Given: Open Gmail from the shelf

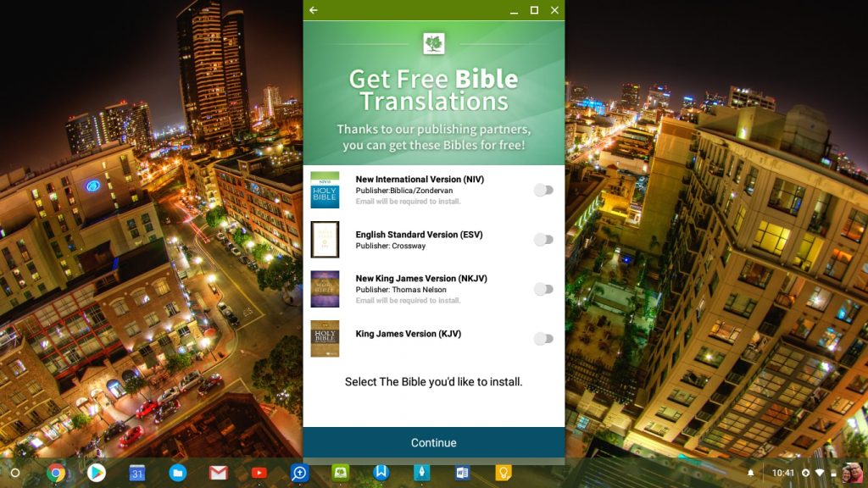Looking at the screenshot, I should click(218, 473).
